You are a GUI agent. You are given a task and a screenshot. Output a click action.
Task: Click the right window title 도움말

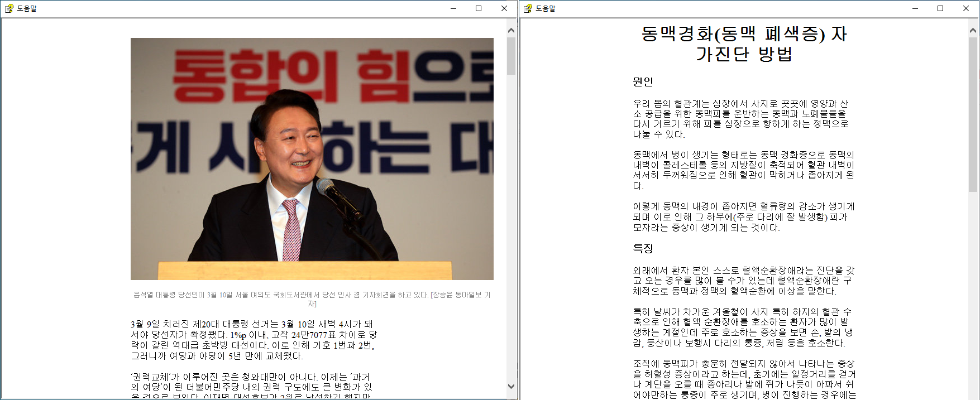(546, 8)
